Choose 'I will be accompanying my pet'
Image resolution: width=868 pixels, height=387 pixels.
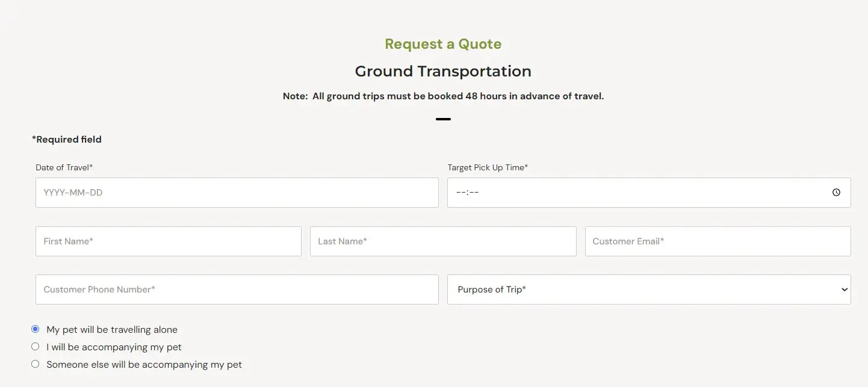(36, 347)
